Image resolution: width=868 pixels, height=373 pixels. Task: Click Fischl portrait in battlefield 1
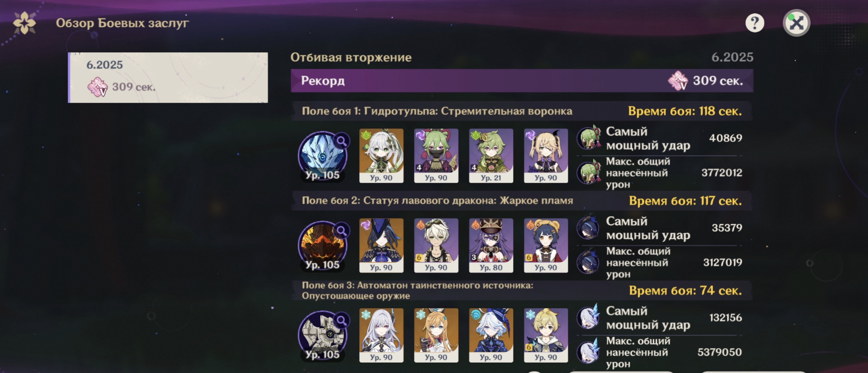546,156
